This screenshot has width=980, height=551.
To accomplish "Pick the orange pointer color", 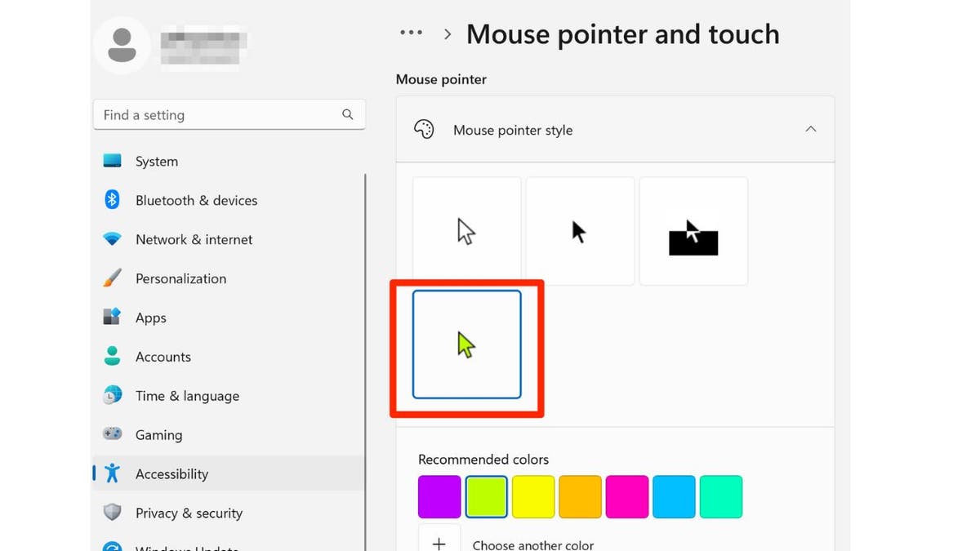I will point(581,497).
